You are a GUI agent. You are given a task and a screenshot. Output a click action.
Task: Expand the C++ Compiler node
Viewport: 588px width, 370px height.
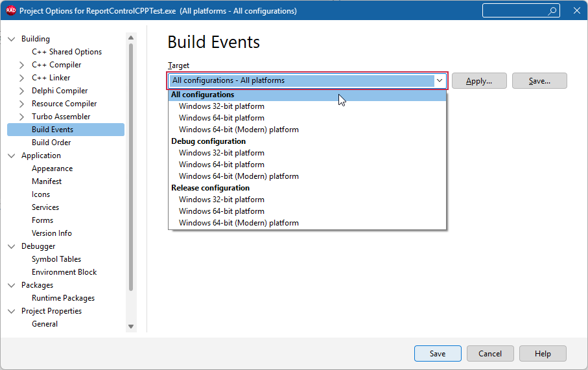22,65
